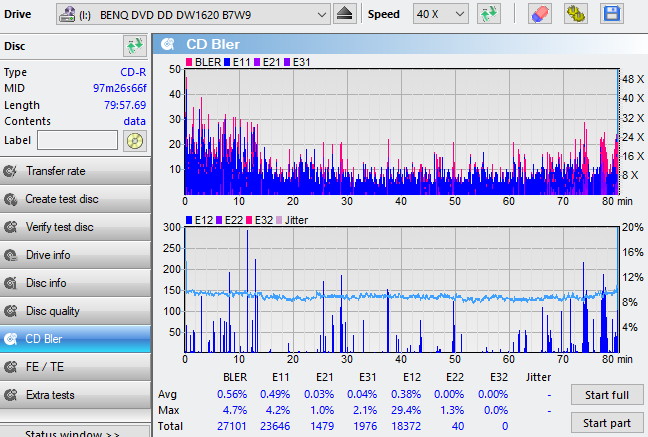Click the E32 legend color swatch
Image resolution: width=648 pixels, height=437 pixels.
pyautogui.click(x=249, y=220)
